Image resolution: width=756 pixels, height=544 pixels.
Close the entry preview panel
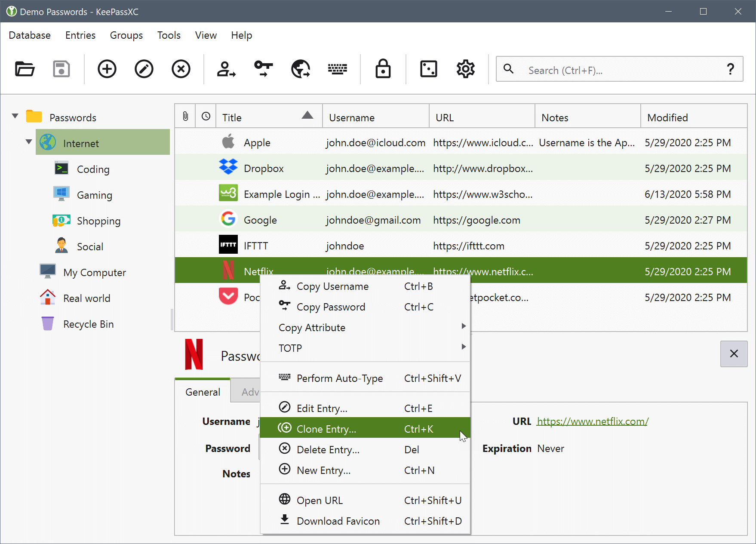coord(734,353)
